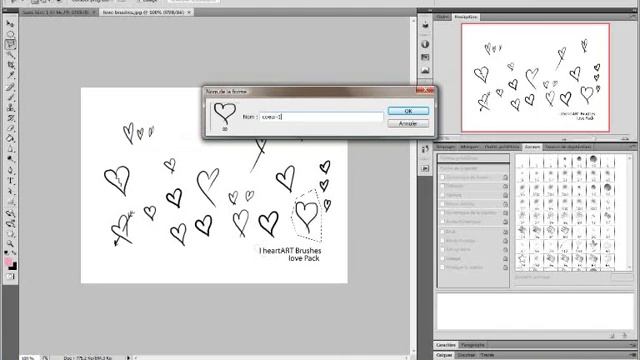Screen dimensions: 640x360
Task: Enable Bords humides checkbox
Action: click(442, 240)
